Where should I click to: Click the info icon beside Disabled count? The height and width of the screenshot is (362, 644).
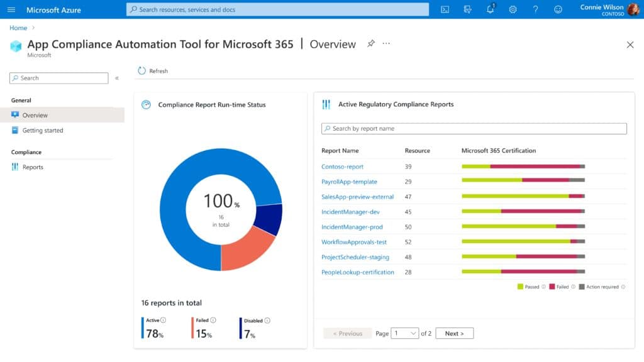click(268, 320)
